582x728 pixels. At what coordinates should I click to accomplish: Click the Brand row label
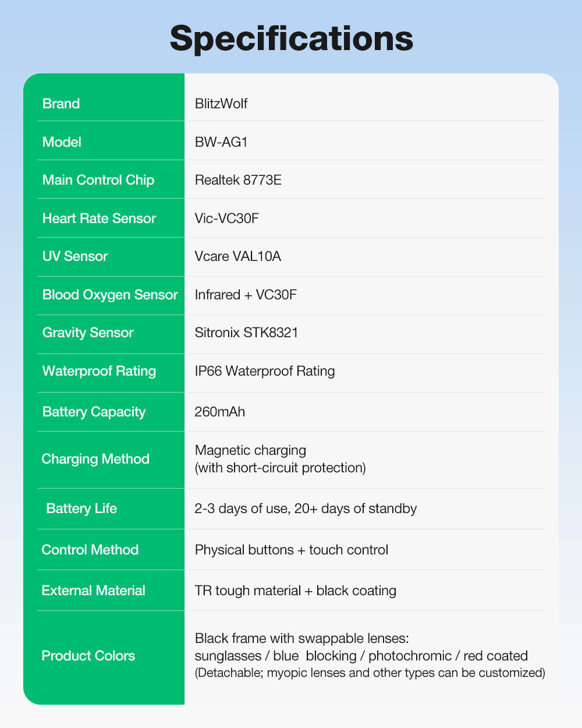(61, 104)
